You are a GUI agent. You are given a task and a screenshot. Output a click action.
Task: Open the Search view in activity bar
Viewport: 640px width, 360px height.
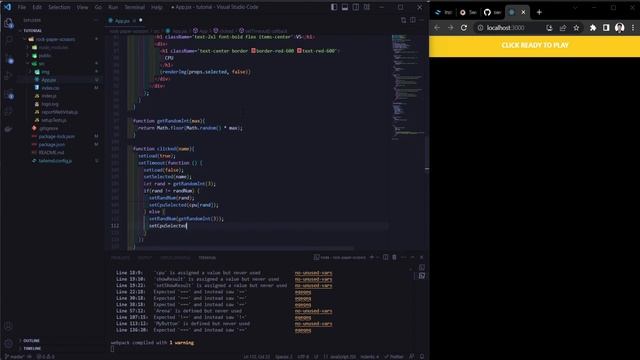(9, 40)
